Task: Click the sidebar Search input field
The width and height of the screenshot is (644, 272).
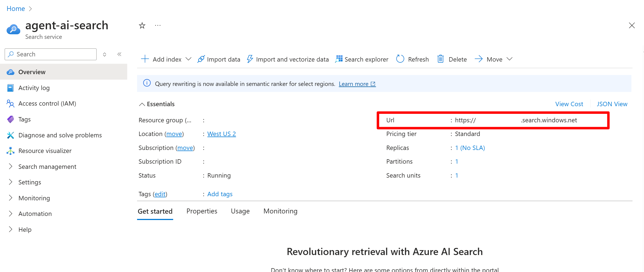Action: tap(50, 54)
